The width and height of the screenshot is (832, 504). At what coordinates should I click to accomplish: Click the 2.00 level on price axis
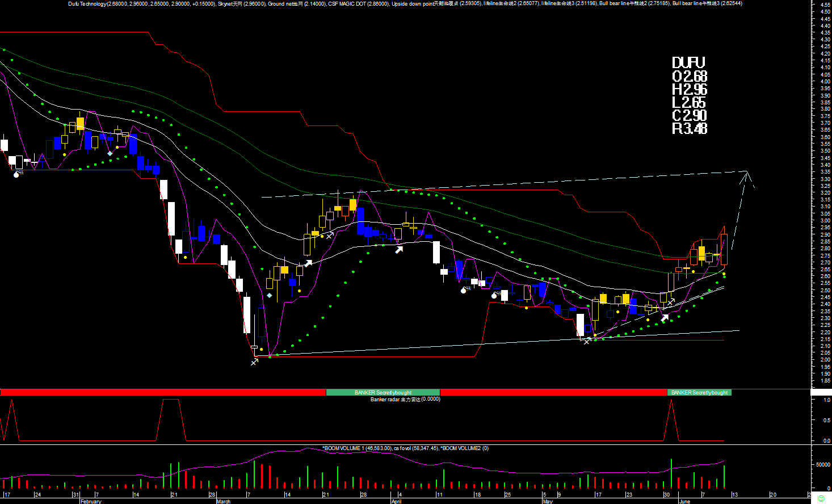825,360
